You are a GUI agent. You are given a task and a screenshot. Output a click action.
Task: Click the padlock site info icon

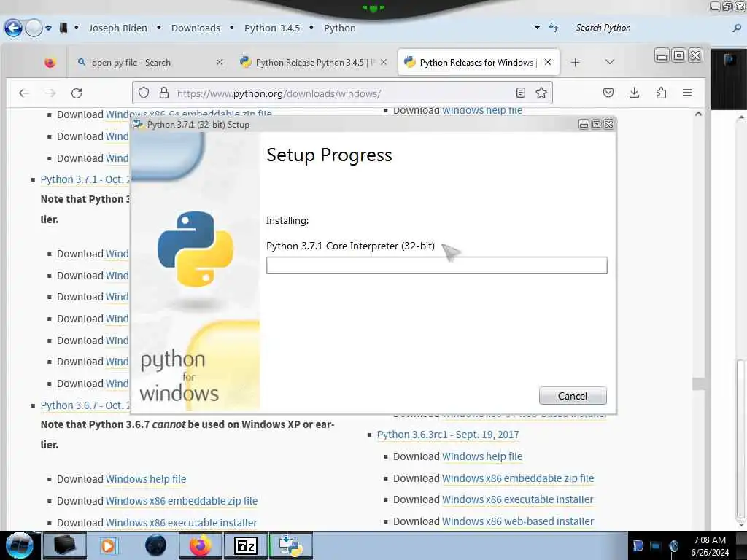pos(164,93)
